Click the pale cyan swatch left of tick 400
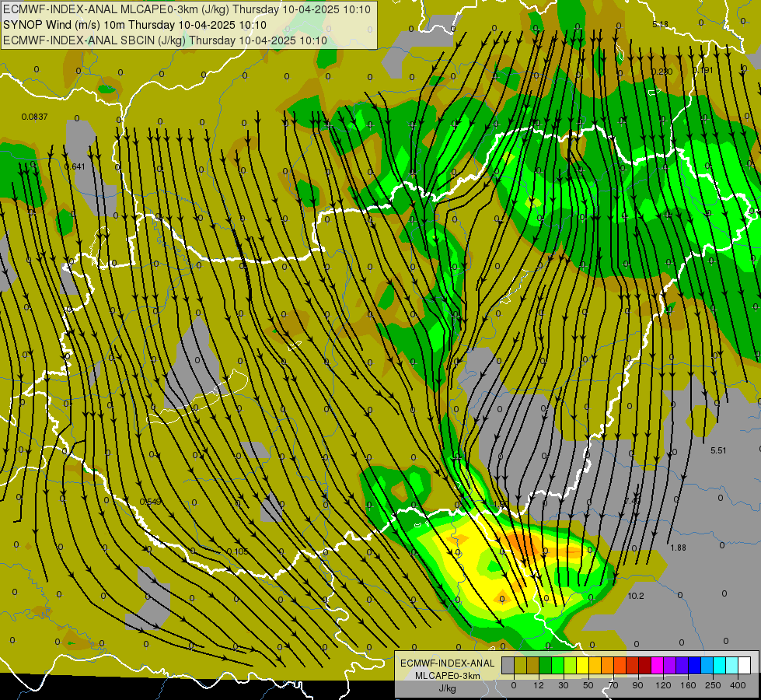This screenshot has width=761, height=700. click(x=732, y=665)
